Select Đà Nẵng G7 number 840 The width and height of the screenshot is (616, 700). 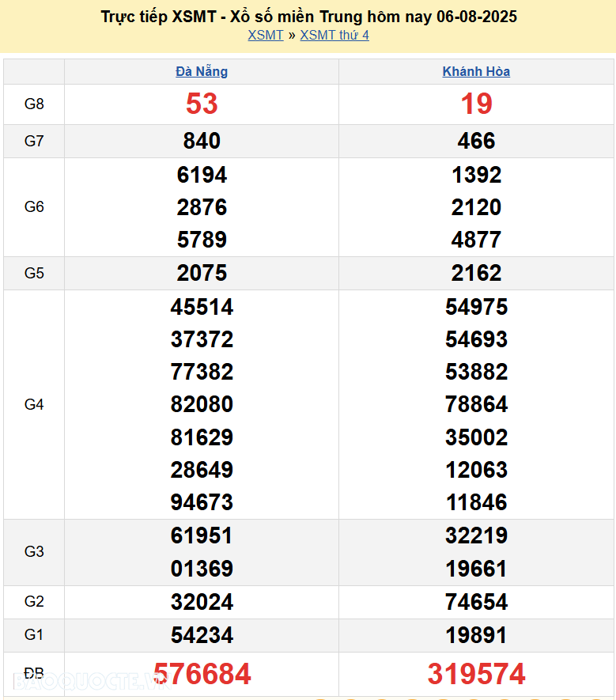[x=202, y=141]
